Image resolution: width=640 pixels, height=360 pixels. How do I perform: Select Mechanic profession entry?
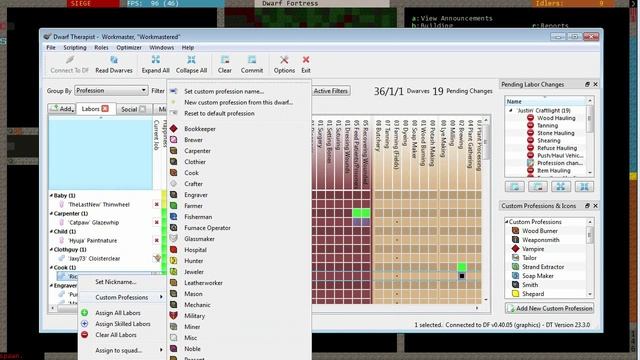[x=239, y=305]
